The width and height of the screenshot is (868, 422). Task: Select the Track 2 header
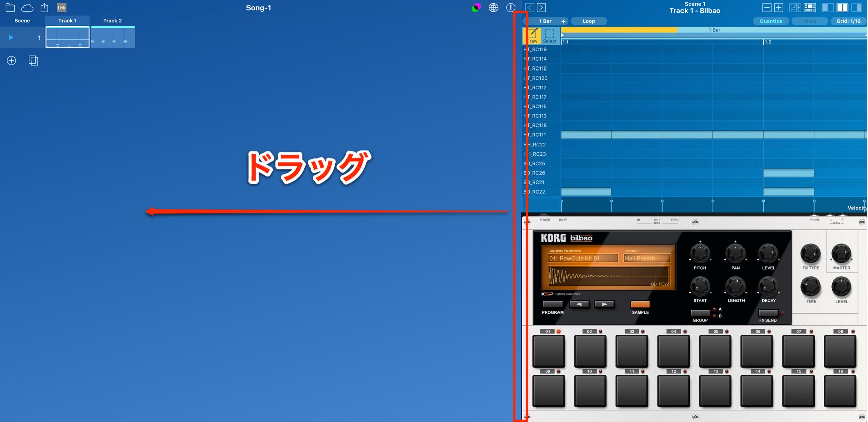[x=113, y=21]
